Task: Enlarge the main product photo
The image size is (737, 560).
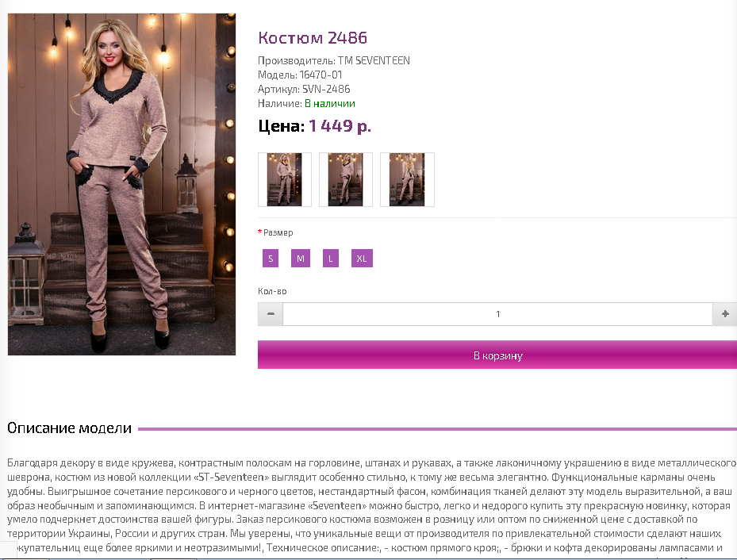Action: coord(121,184)
